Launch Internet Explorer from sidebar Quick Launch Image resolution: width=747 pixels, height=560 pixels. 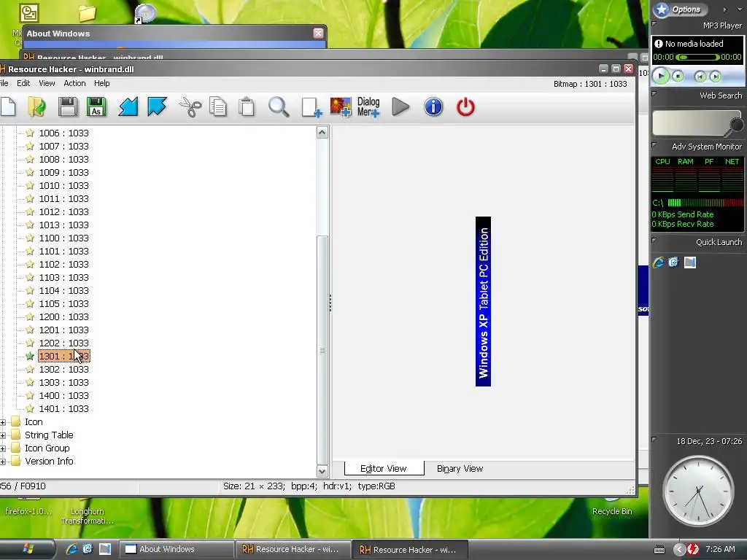(x=659, y=262)
